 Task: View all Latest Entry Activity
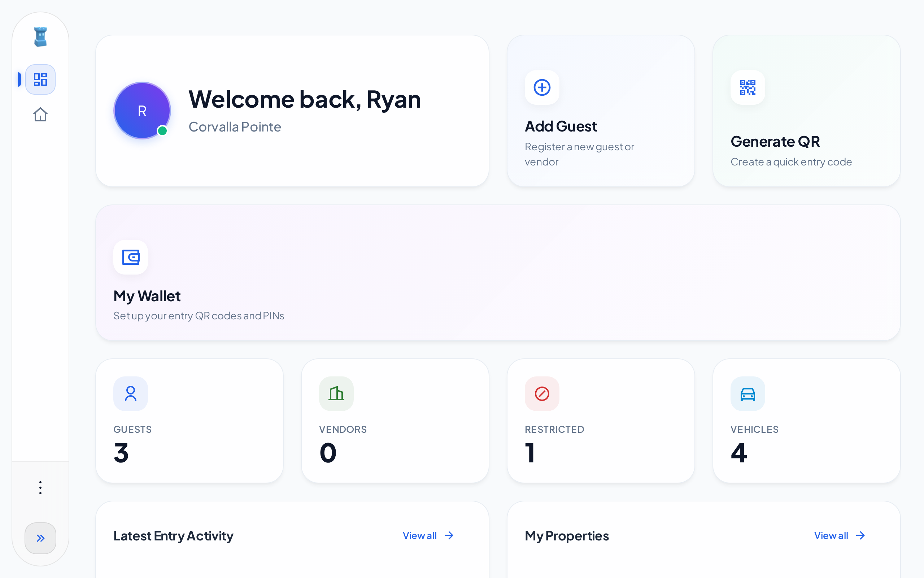420,535
